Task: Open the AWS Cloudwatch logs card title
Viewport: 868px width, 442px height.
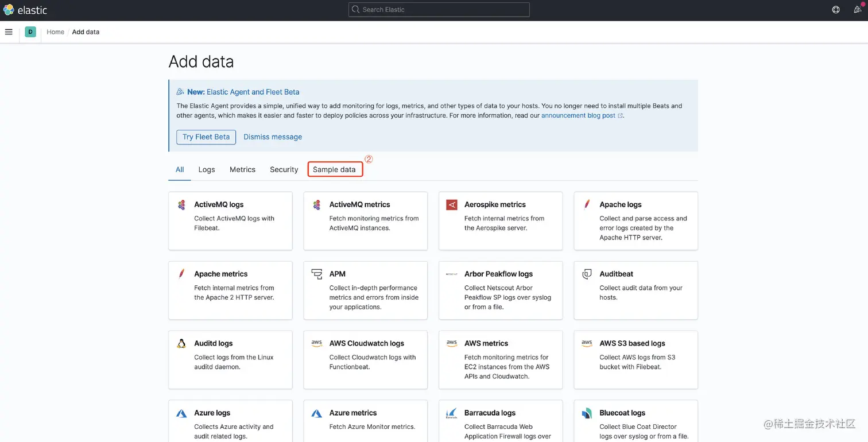Action: coord(367,343)
